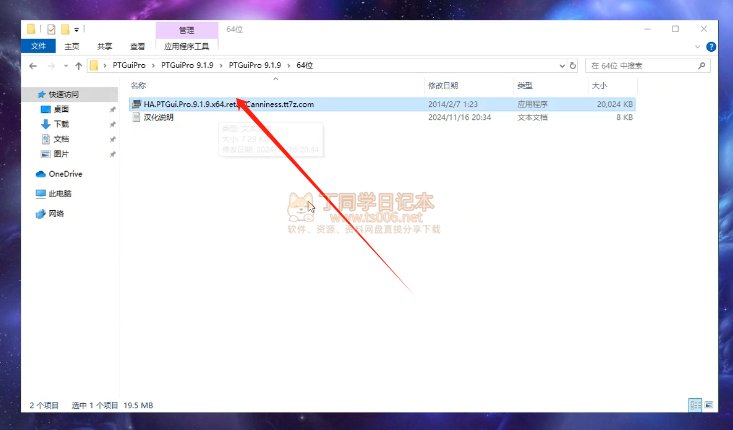The image size is (733, 430).
Task: Go forward with the forward arrow
Action: (x=51, y=66)
